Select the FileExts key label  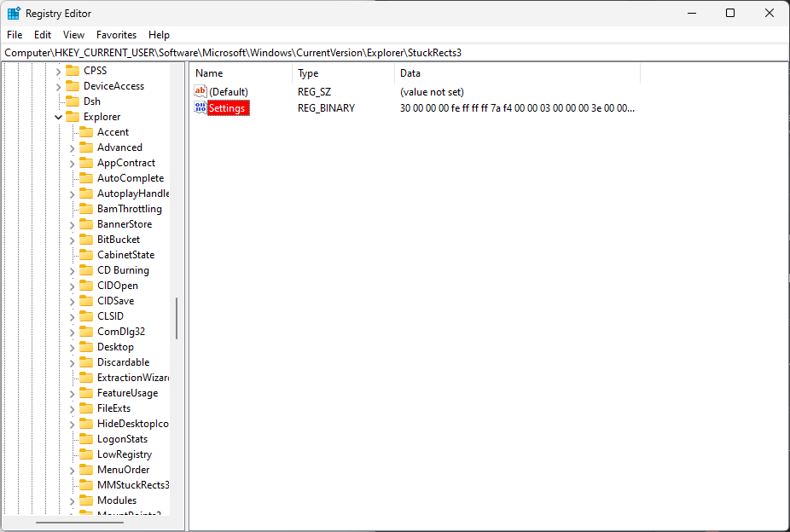tap(113, 408)
